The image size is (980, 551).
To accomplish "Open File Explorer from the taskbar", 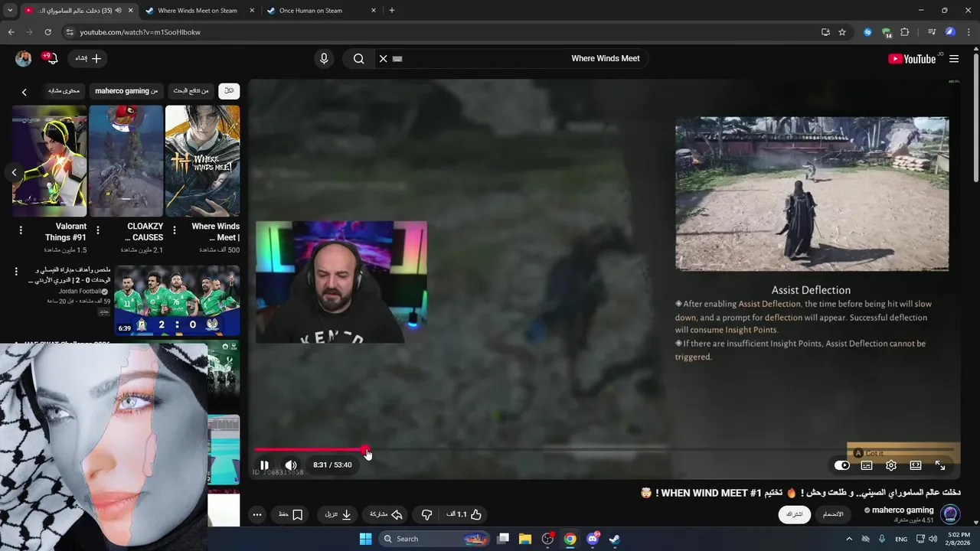I will (x=525, y=539).
